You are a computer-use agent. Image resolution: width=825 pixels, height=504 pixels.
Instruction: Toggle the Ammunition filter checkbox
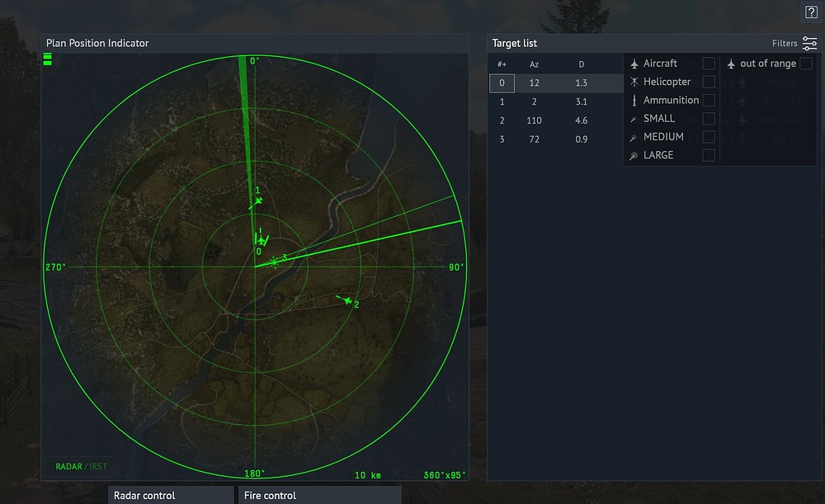coord(709,100)
